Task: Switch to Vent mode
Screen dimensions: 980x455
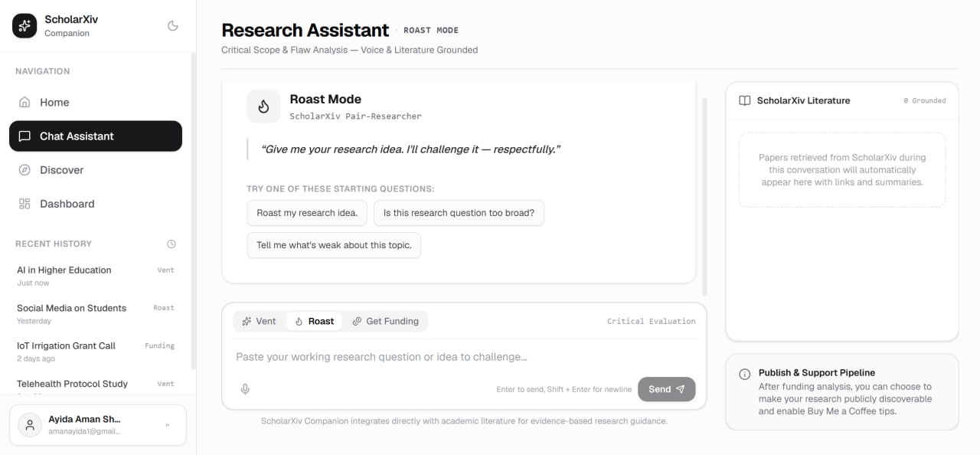Action: click(x=259, y=321)
